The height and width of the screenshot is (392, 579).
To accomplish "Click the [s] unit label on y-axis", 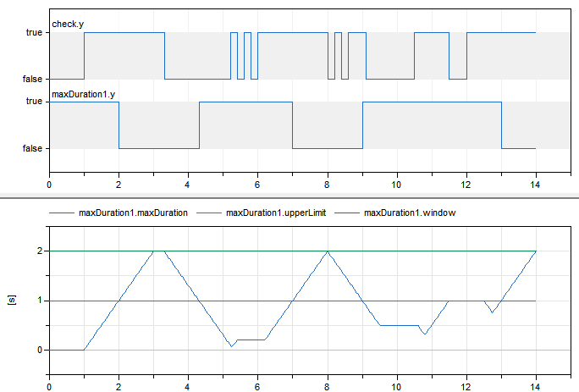I will point(10,301).
